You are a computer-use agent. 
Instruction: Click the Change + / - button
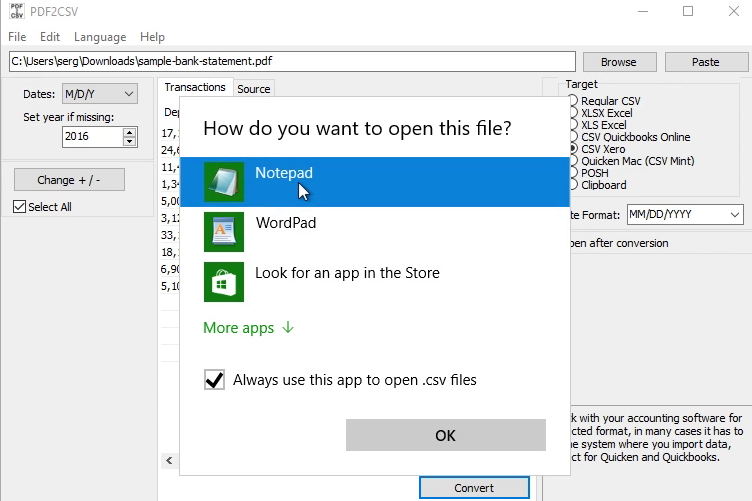(69, 180)
